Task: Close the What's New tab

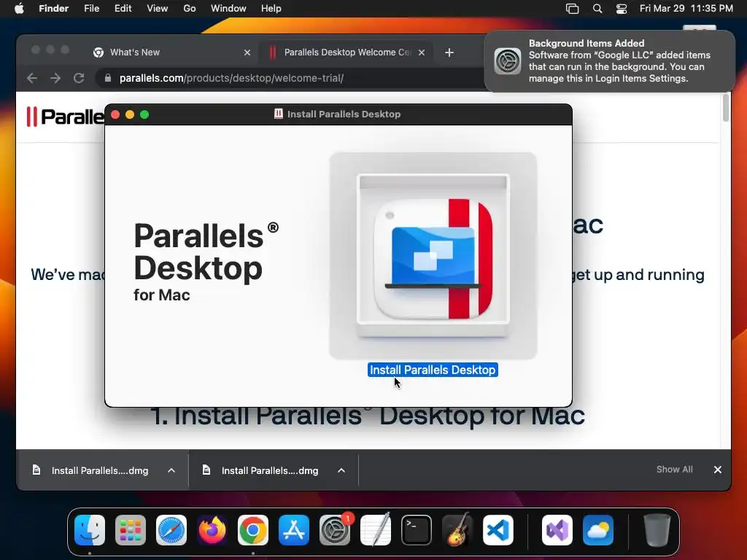Action: click(247, 52)
